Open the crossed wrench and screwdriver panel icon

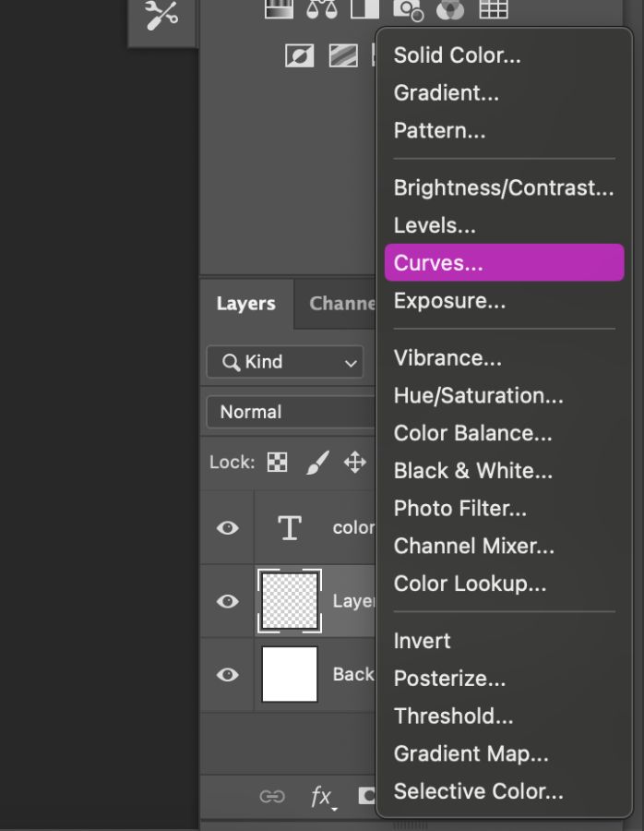pyautogui.click(x=161, y=15)
